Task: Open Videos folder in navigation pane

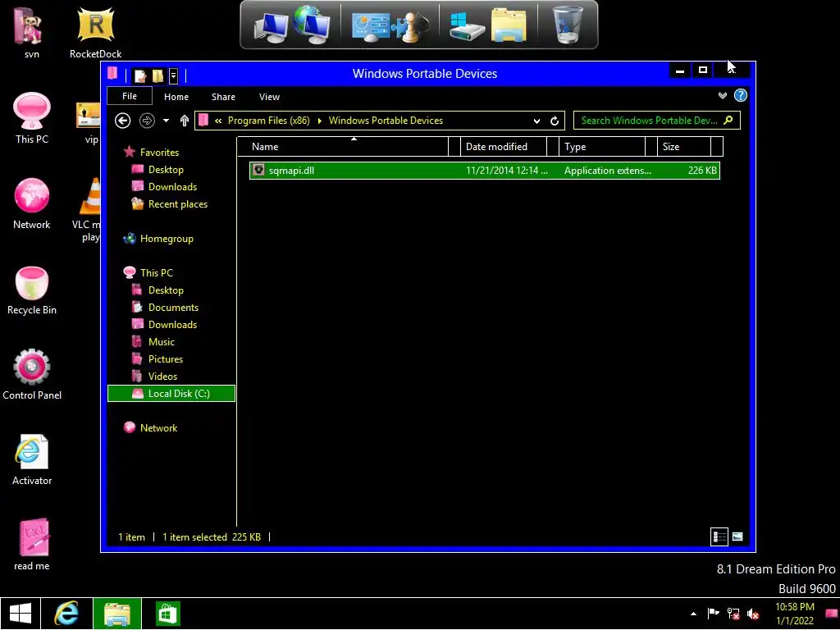Action: click(162, 376)
